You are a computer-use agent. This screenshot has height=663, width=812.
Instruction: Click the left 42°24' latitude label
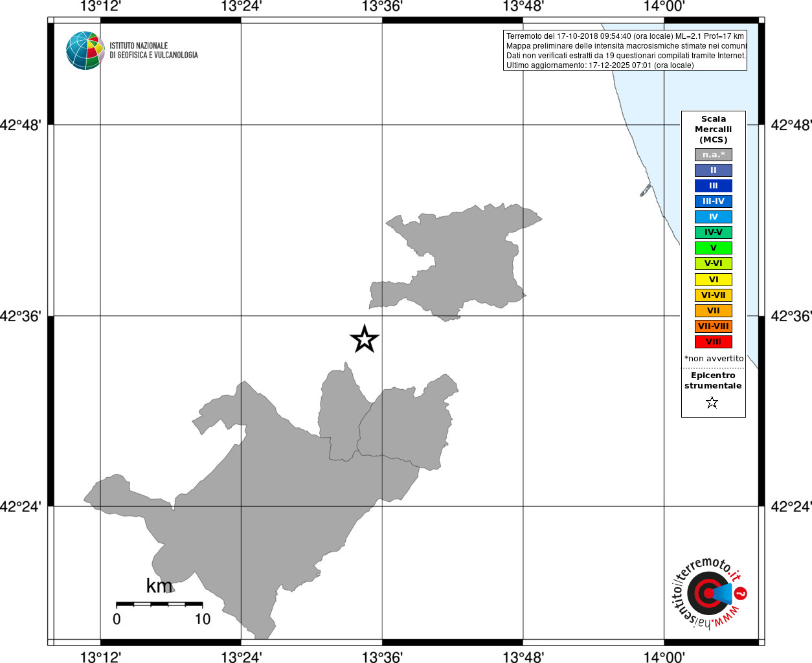pyautogui.click(x=21, y=506)
